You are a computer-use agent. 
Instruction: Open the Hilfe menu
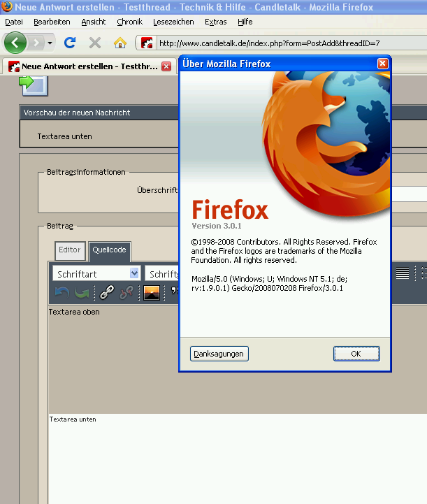pyautogui.click(x=245, y=22)
